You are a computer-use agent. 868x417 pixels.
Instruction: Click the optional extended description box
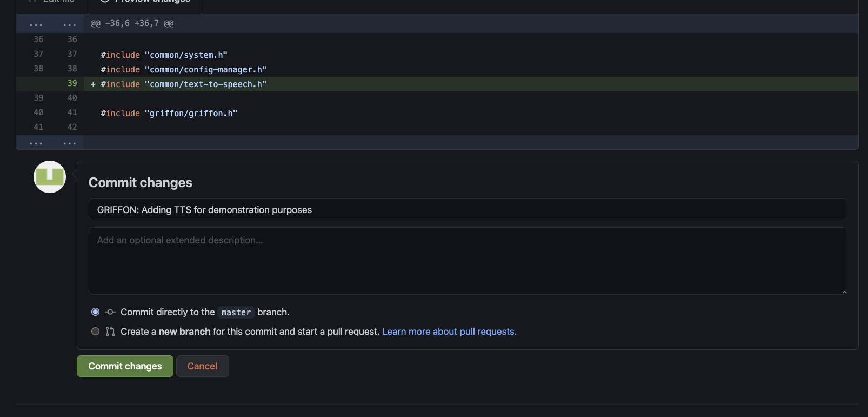tap(468, 261)
